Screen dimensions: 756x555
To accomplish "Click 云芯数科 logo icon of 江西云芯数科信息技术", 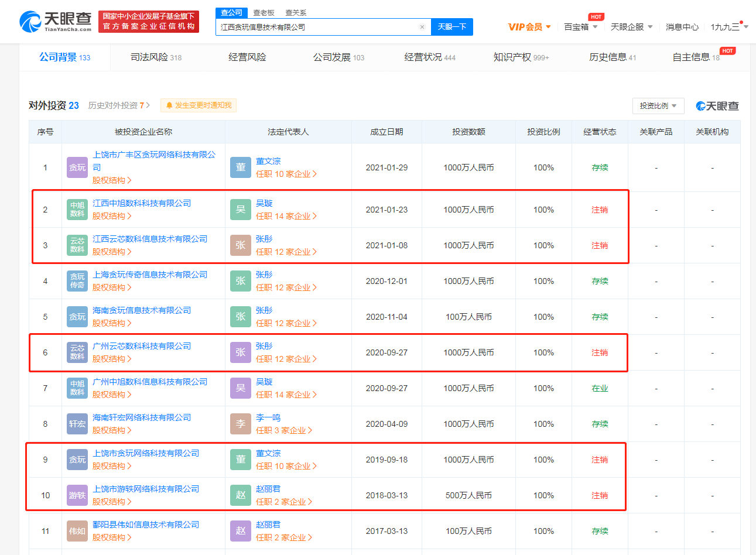I will 77,245.
